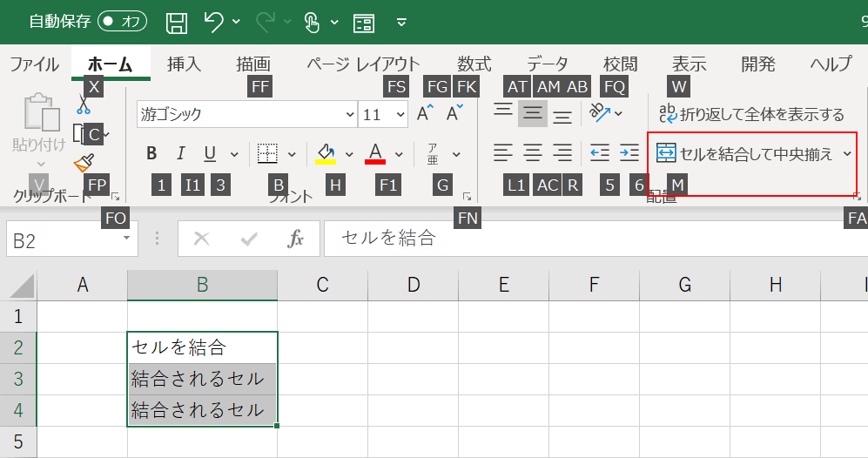Open the clipboard group dialog launcher
The height and width of the screenshot is (458, 868).
(116, 197)
